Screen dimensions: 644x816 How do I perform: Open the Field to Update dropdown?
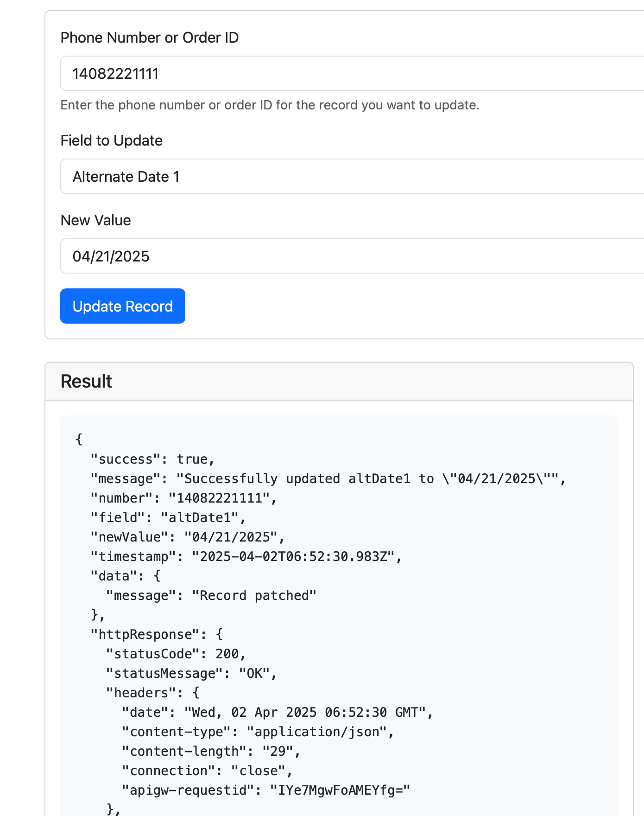tap(352, 177)
